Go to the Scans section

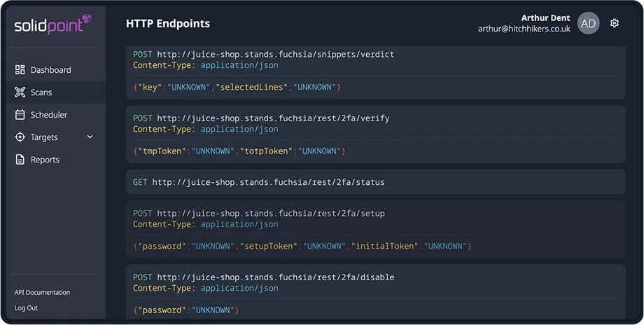point(41,92)
